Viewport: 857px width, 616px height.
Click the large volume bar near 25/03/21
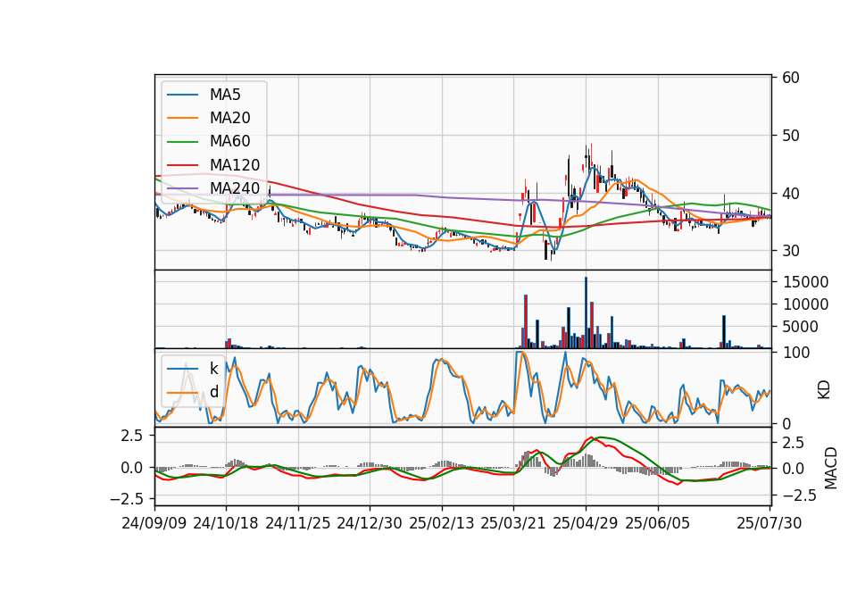pos(525,321)
